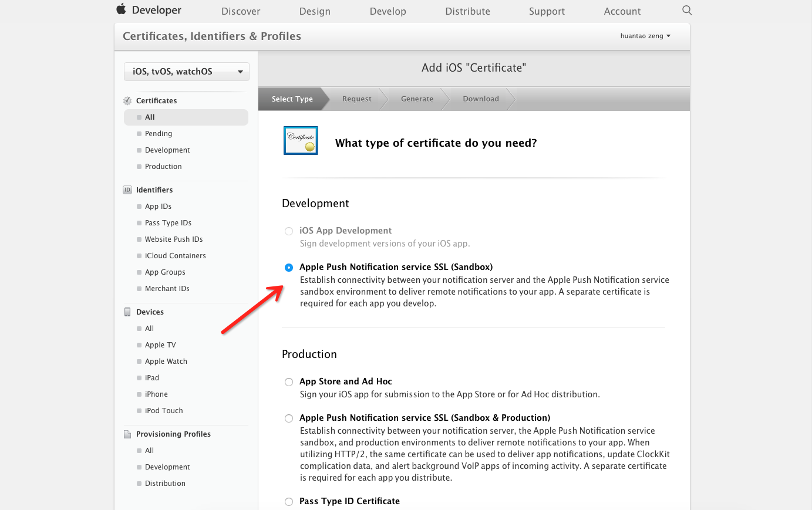Open Pending certificates

pos(159,134)
